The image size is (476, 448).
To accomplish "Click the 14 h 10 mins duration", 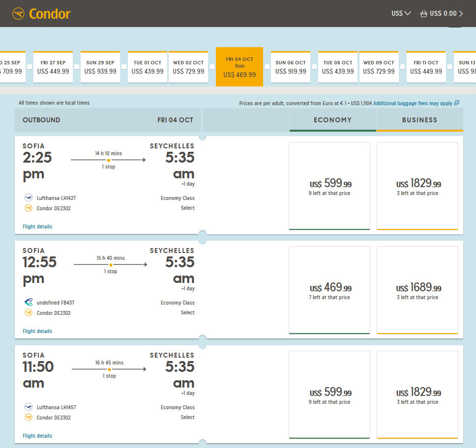I will click(108, 153).
